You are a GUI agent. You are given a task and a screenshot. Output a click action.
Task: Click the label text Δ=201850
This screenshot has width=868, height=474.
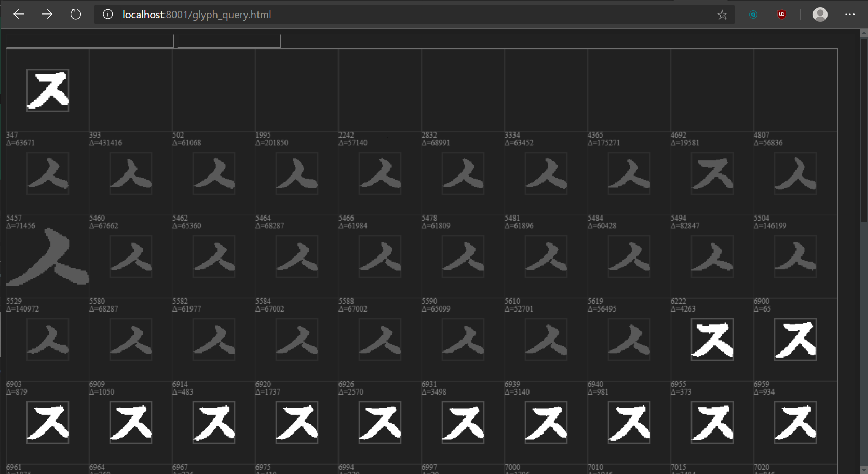click(x=272, y=143)
